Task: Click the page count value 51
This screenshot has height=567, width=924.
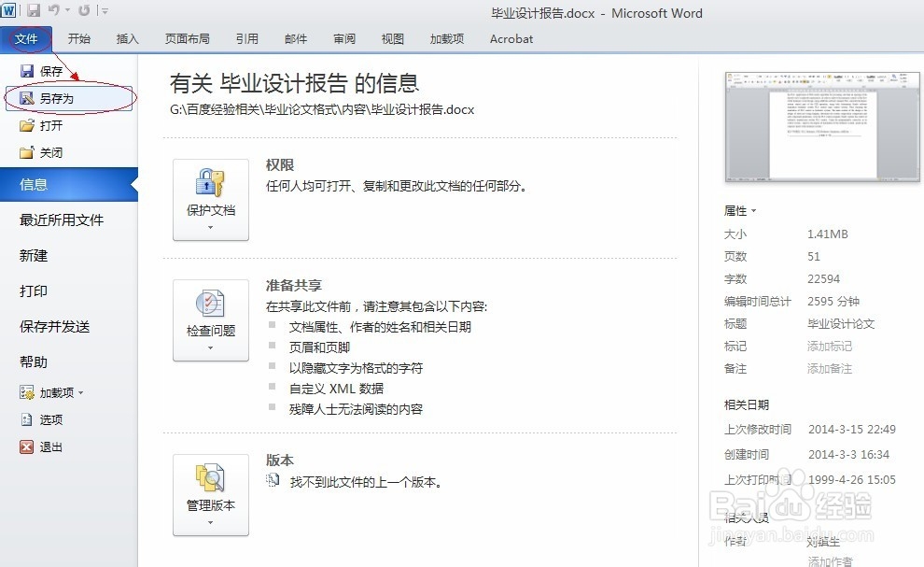Action: (813, 257)
